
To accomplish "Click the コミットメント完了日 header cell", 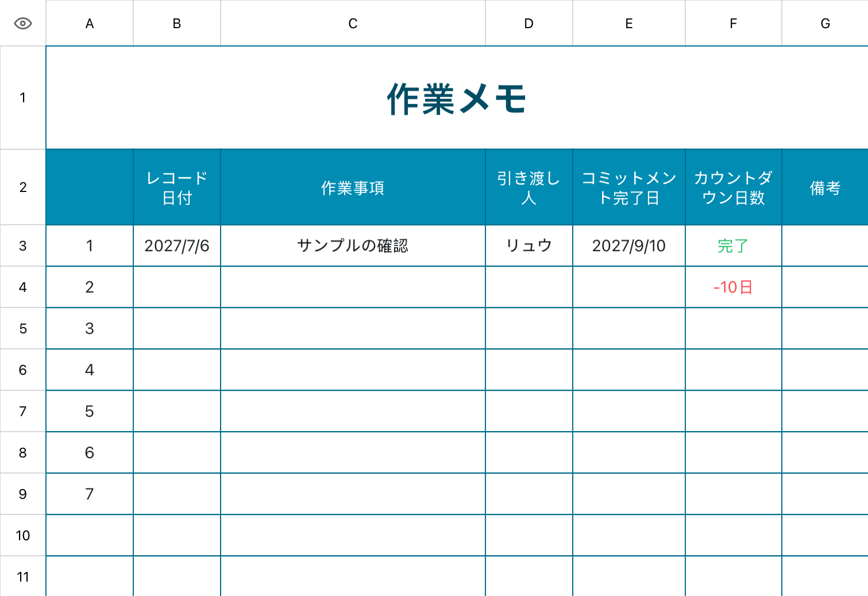I will (629, 187).
